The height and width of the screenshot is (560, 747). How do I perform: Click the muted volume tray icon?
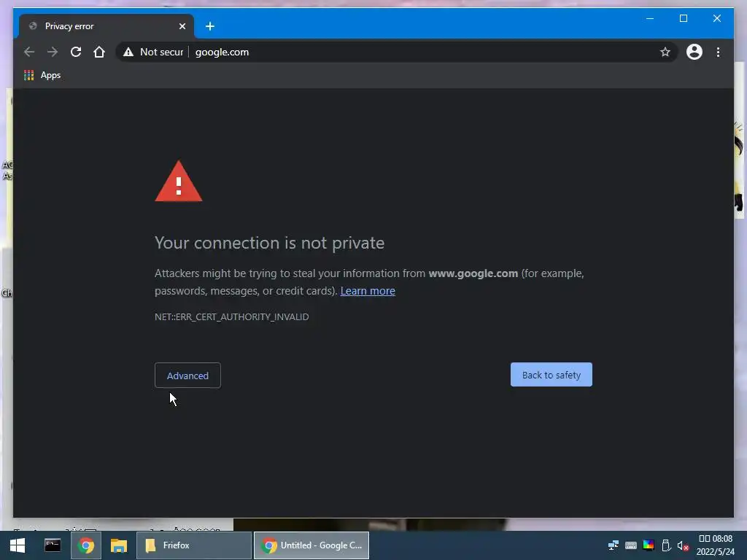tap(683, 545)
